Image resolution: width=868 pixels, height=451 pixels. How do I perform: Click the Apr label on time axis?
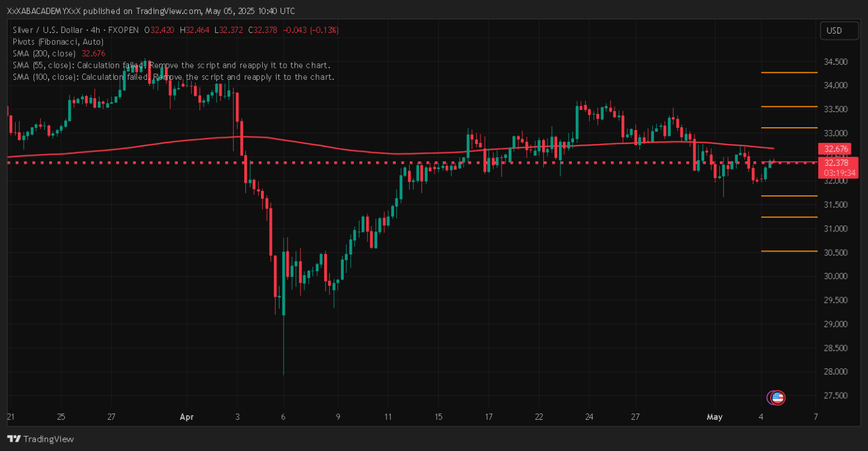pyautogui.click(x=186, y=417)
